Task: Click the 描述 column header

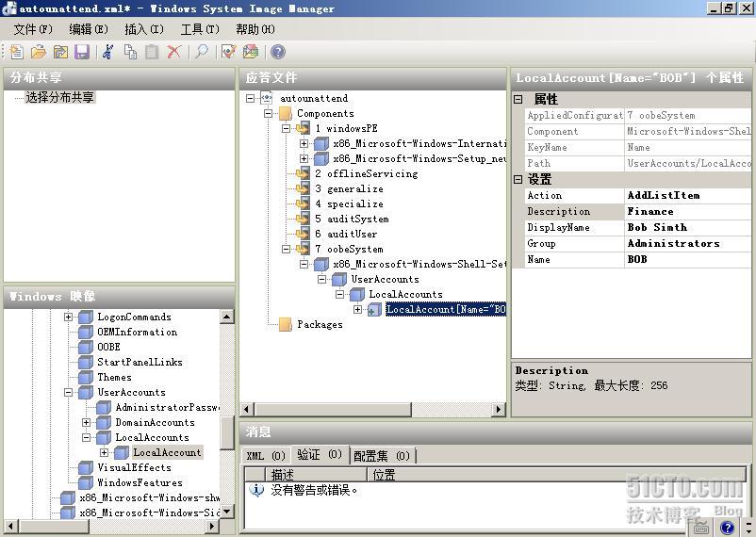Action: [317, 475]
